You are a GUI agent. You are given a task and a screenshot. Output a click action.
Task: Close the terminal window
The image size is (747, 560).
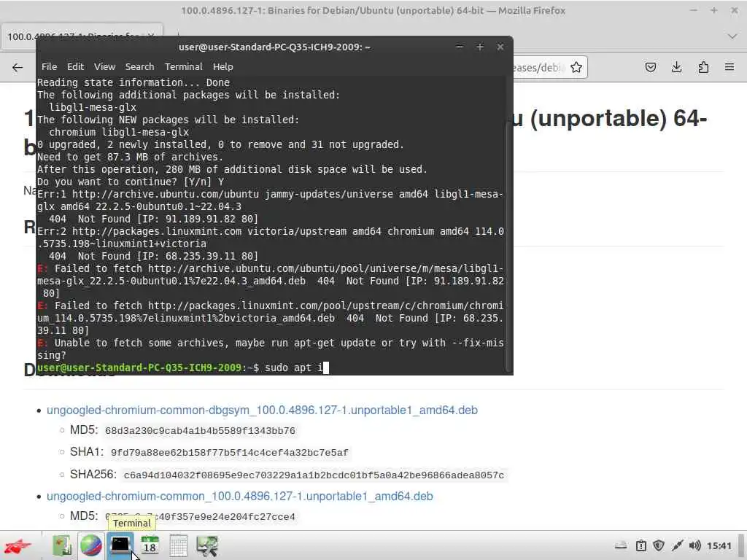[x=500, y=47]
